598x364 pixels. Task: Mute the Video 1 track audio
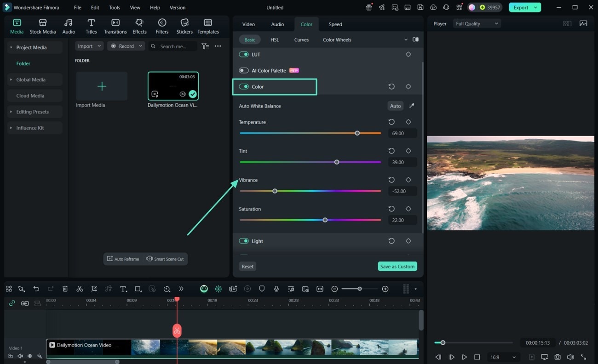coord(20,356)
